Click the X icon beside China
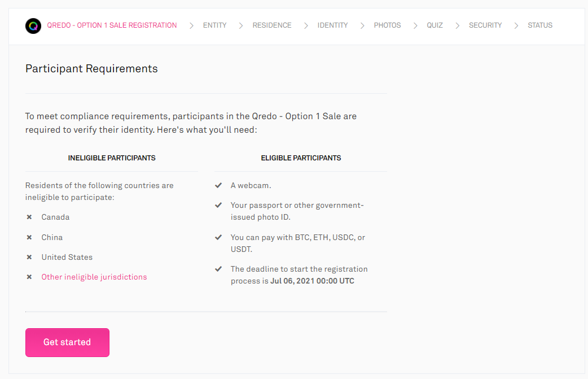This screenshot has width=588, height=379. (29, 237)
